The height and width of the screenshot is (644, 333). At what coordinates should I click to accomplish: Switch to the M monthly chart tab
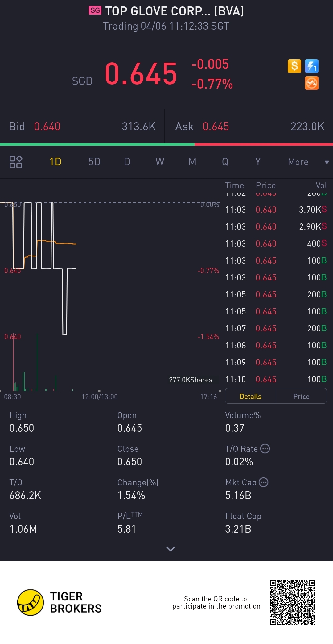pos(192,162)
